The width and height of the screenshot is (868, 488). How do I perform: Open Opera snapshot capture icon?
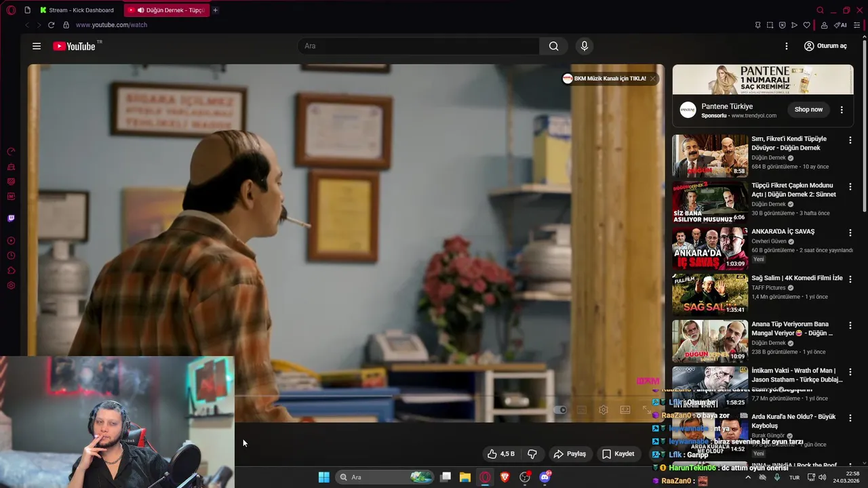click(770, 25)
